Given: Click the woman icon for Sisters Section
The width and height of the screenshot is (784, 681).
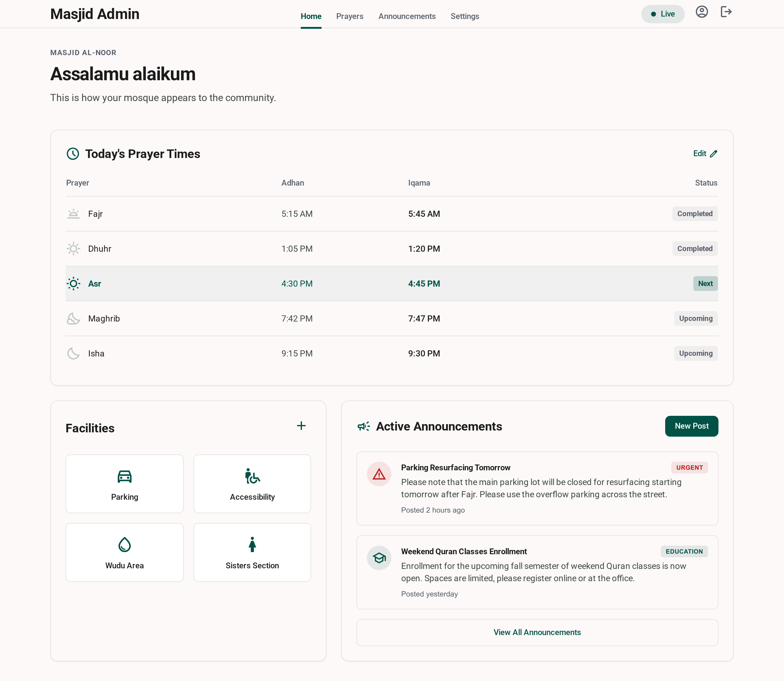Looking at the screenshot, I should tap(252, 544).
